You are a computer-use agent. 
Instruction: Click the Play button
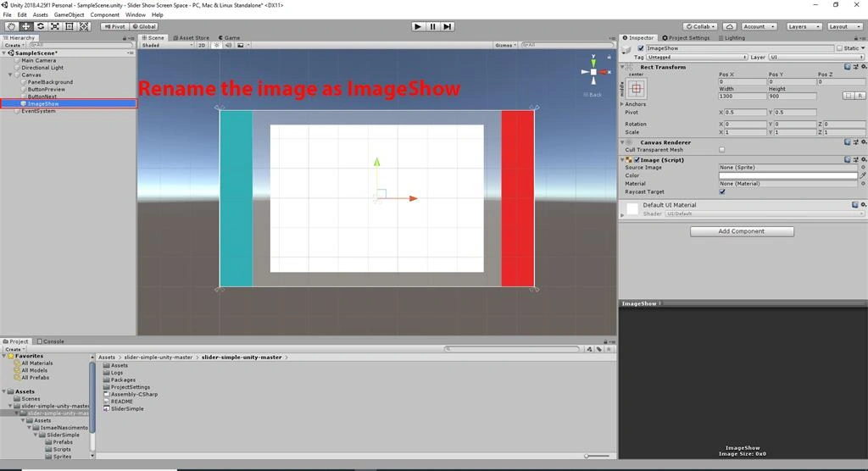pos(418,26)
